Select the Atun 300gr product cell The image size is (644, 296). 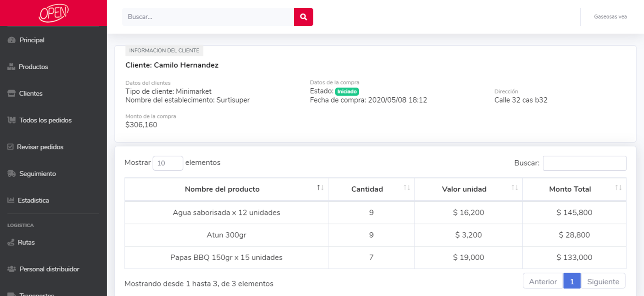click(227, 235)
